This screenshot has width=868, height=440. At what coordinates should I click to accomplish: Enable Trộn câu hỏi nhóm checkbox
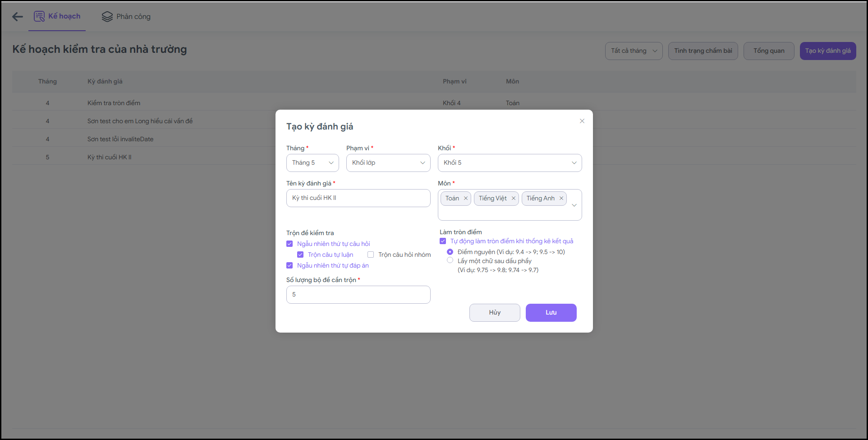point(371,255)
